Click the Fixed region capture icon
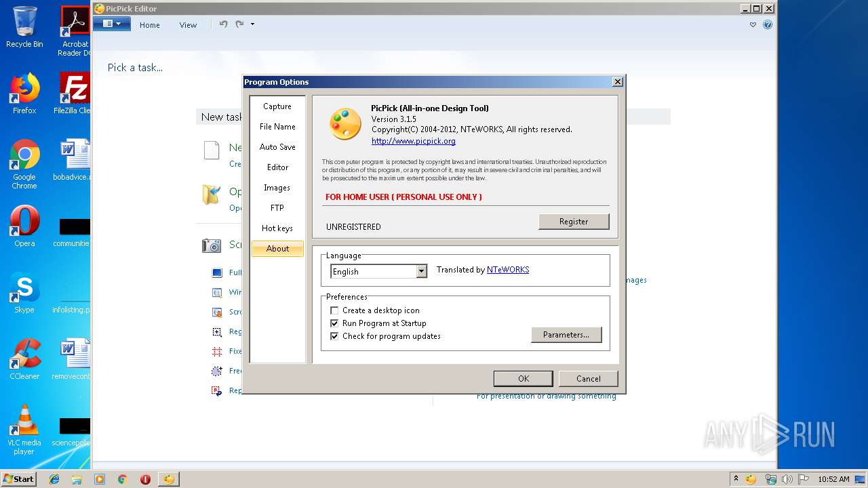868x488 pixels. [x=217, y=352]
